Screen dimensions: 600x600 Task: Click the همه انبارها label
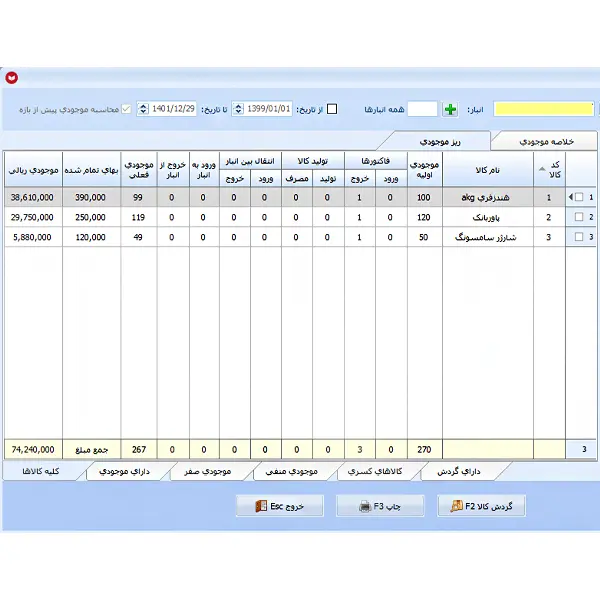click(x=384, y=109)
